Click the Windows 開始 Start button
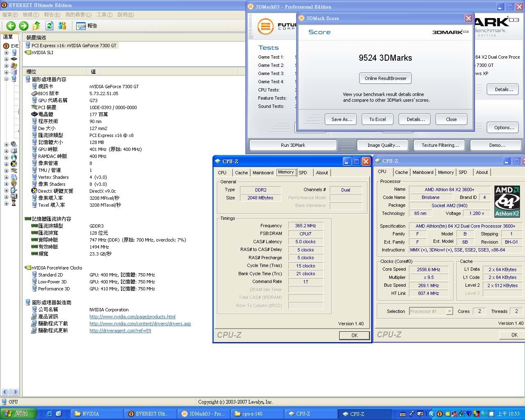Screen dimensions: 525x420 click(18, 414)
